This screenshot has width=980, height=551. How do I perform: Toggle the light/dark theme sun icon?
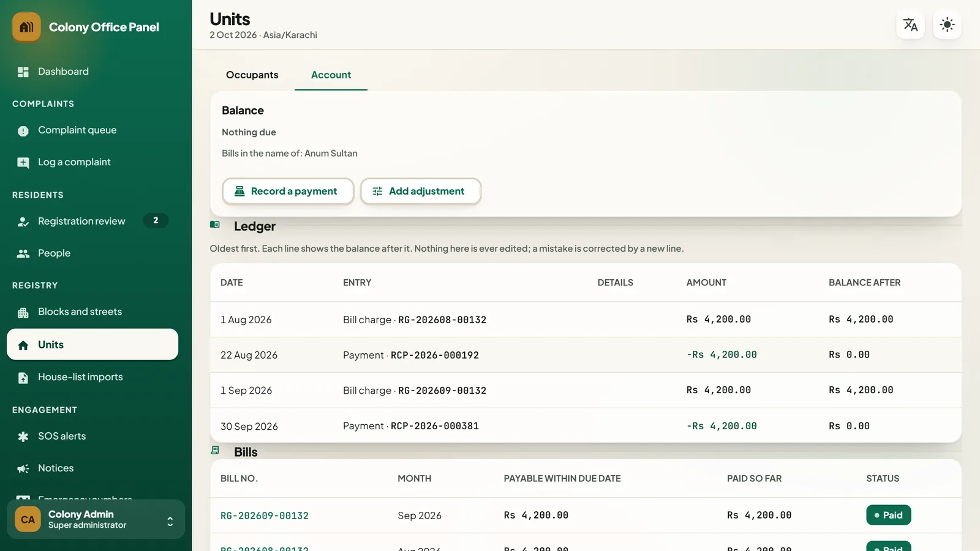tap(947, 24)
